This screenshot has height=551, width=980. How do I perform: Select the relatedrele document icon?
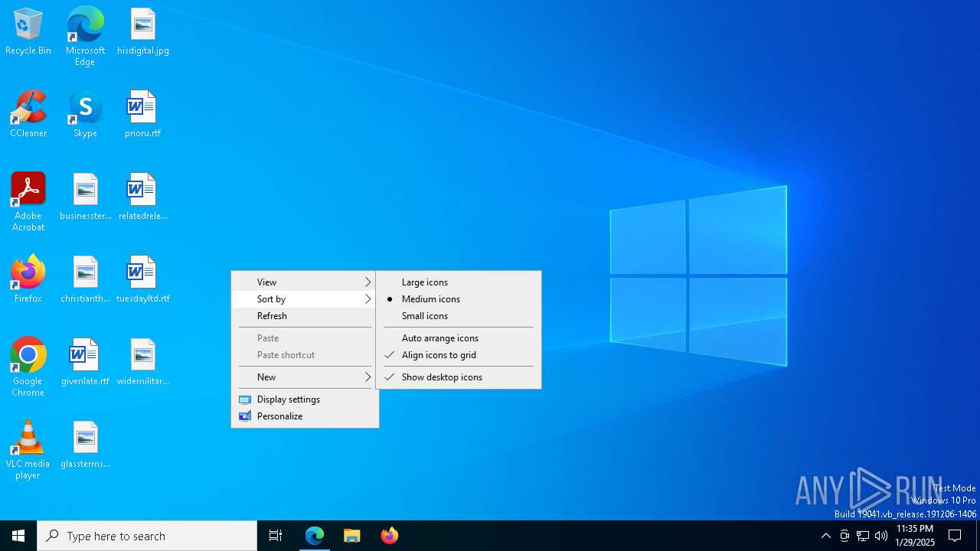tap(142, 197)
